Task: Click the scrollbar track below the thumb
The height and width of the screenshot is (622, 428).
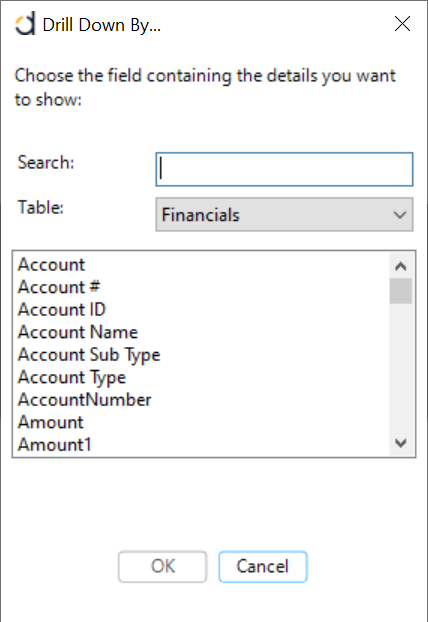Action: (401, 367)
